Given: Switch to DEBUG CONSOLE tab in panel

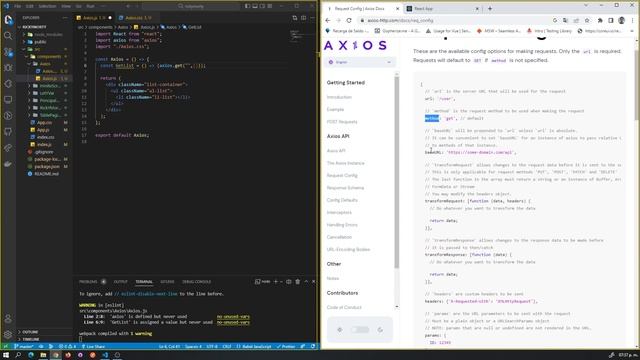Looking at the screenshot, I should point(196,282).
